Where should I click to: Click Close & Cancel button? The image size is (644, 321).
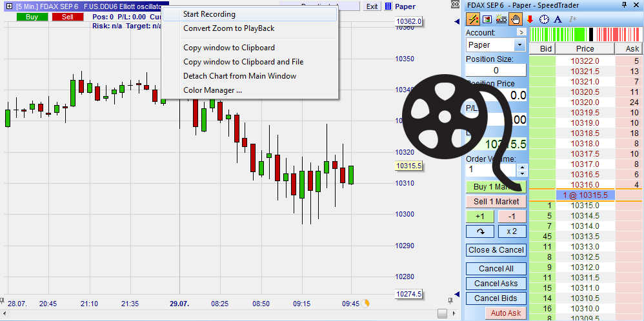[x=496, y=250]
